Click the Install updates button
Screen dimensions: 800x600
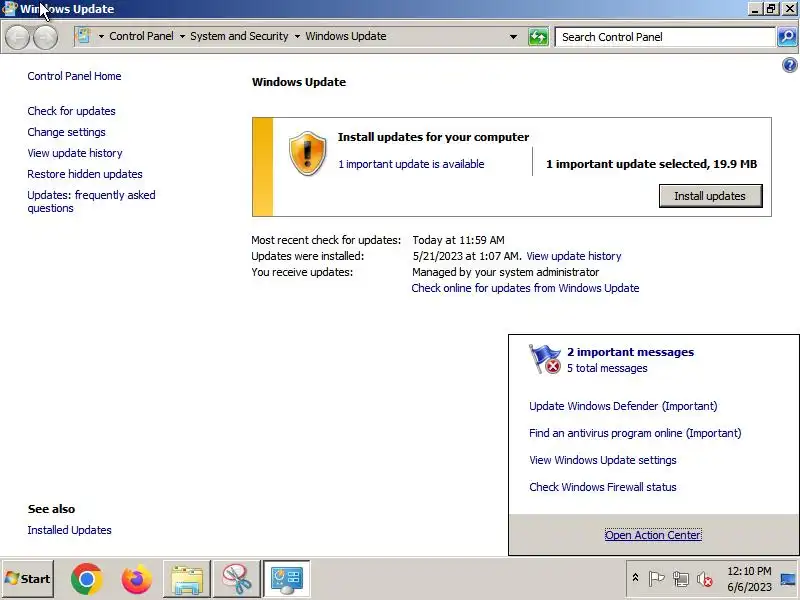click(x=710, y=196)
